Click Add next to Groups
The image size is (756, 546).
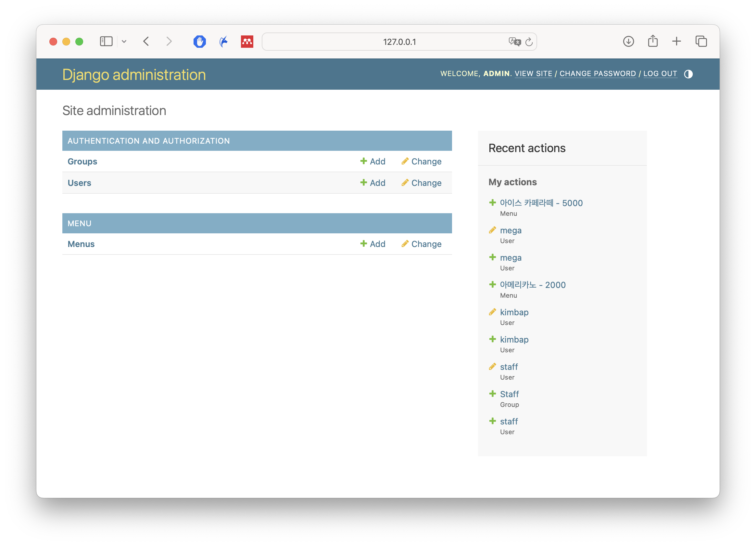click(373, 162)
